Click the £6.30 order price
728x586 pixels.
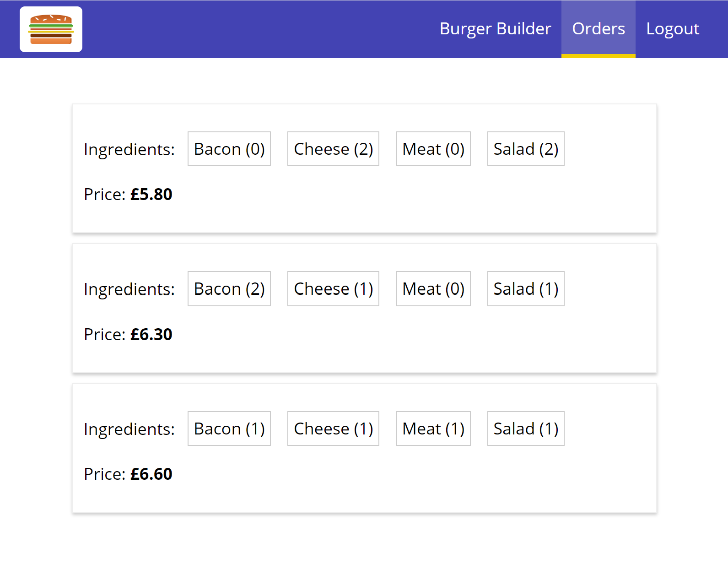coord(151,335)
